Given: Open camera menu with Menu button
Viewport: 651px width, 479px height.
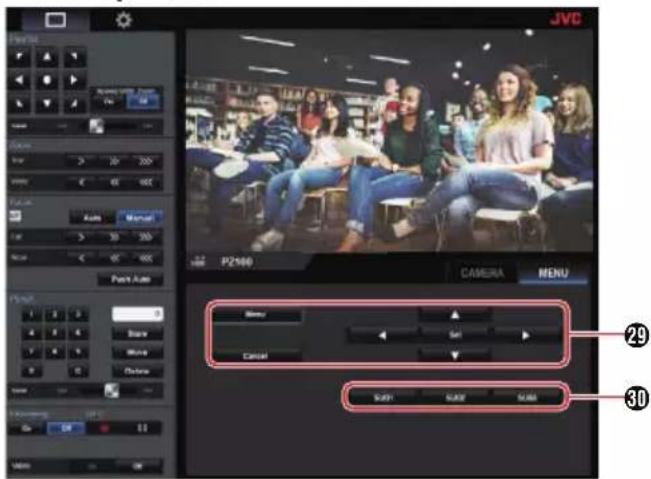Looking at the screenshot, I should tap(255, 315).
